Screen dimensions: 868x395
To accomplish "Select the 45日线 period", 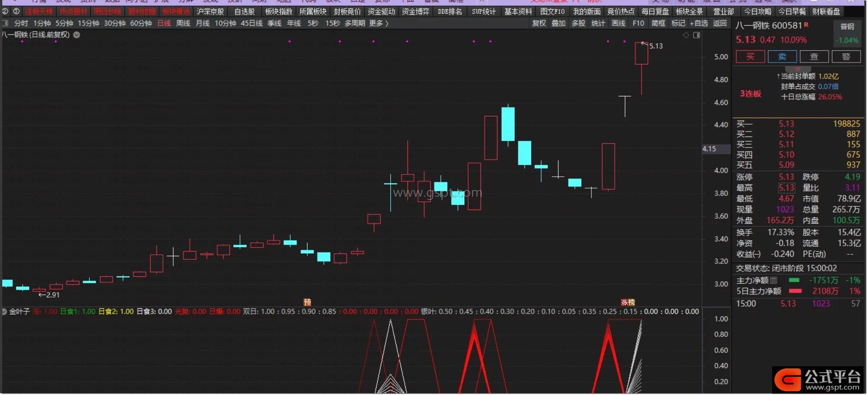I will coord(251,23).
